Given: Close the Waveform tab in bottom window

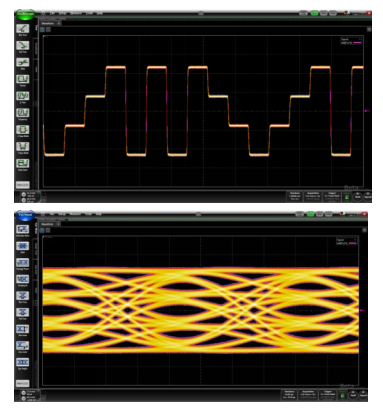Looking at the screenshot, I should pyautogui.click(x=58, y=224).
